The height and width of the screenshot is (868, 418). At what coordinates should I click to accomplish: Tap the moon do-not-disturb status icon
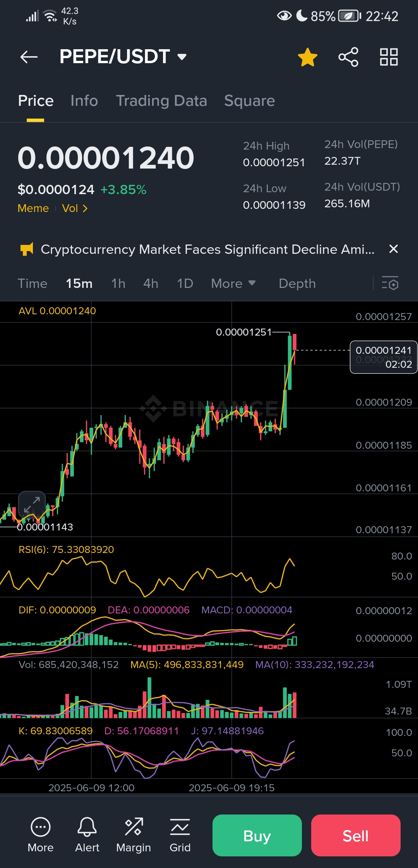tap(302, 16)
